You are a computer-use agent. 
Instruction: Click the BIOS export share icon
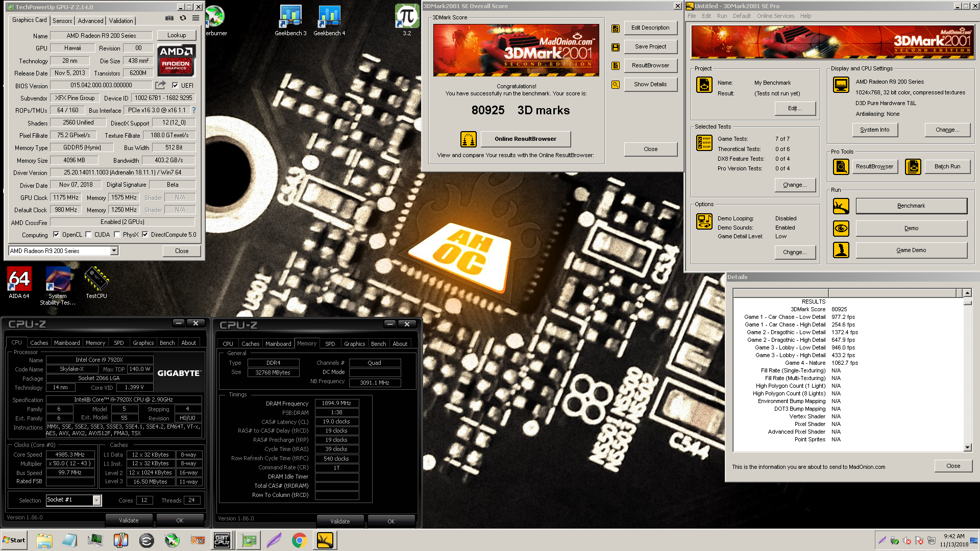(x=160, y=85)
